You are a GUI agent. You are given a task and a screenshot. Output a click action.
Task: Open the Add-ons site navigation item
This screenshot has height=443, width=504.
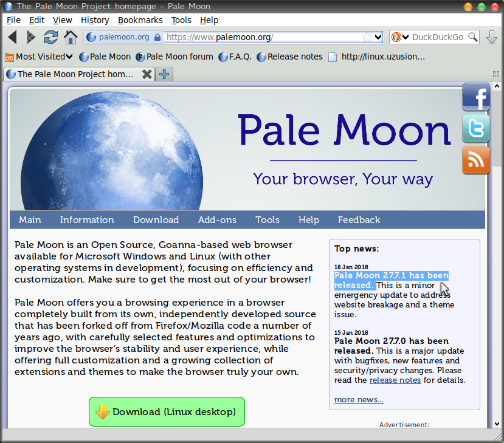tap(217, 220)
